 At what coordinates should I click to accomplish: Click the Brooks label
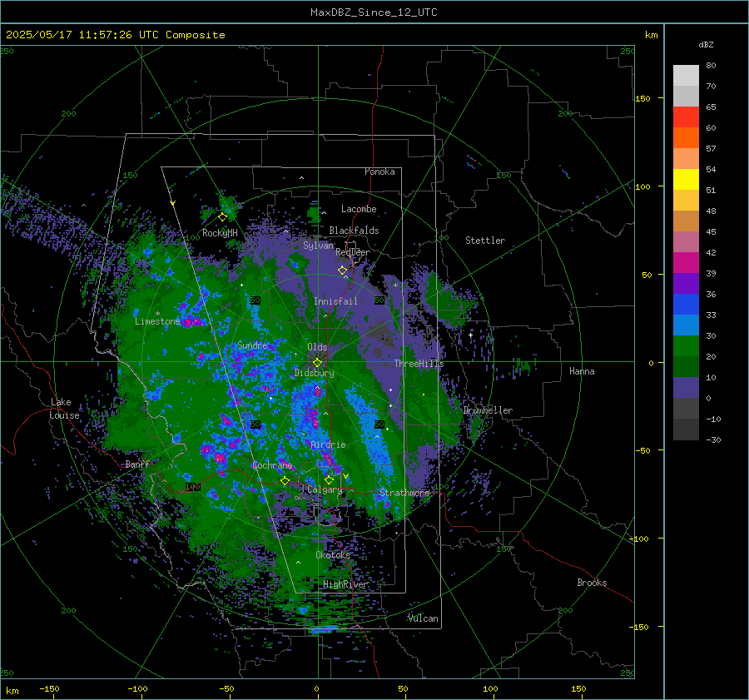pos(592,583)
